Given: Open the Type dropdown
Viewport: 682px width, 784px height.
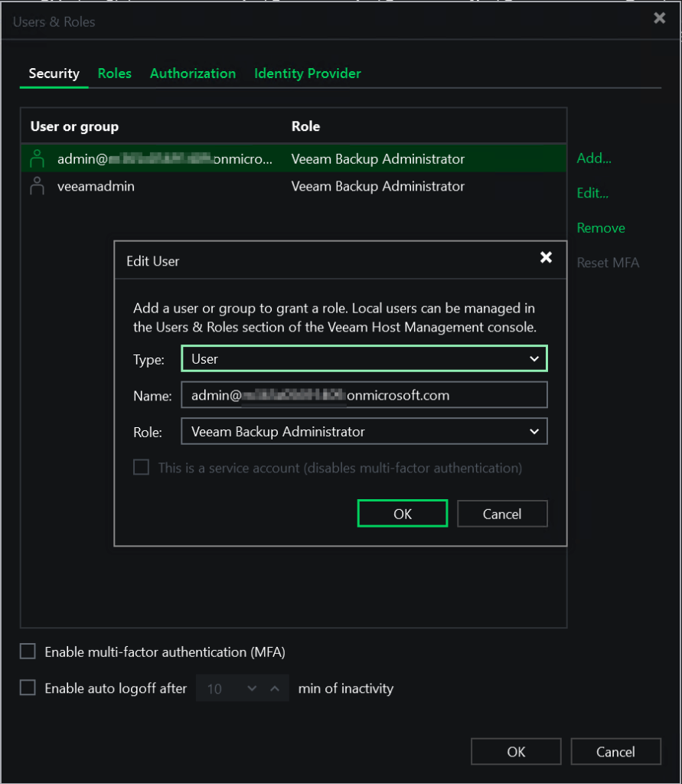Looking at the screenshot, I should coord(364,358).
